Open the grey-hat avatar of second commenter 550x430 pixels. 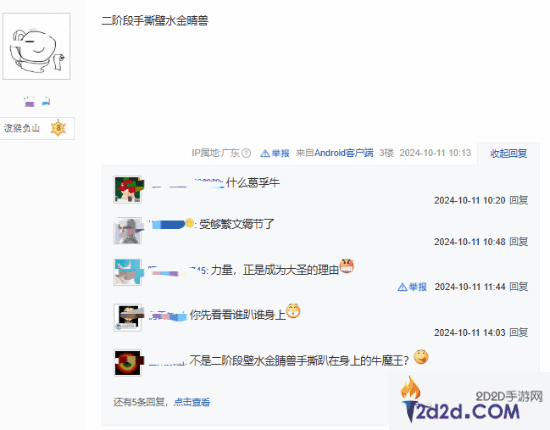128,231
